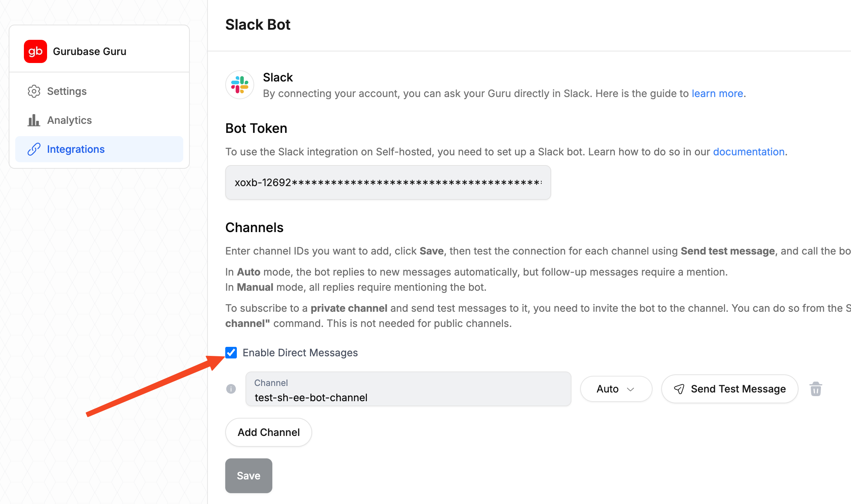Open the documentation link
851x504 pixels.
tap(749, 152)
